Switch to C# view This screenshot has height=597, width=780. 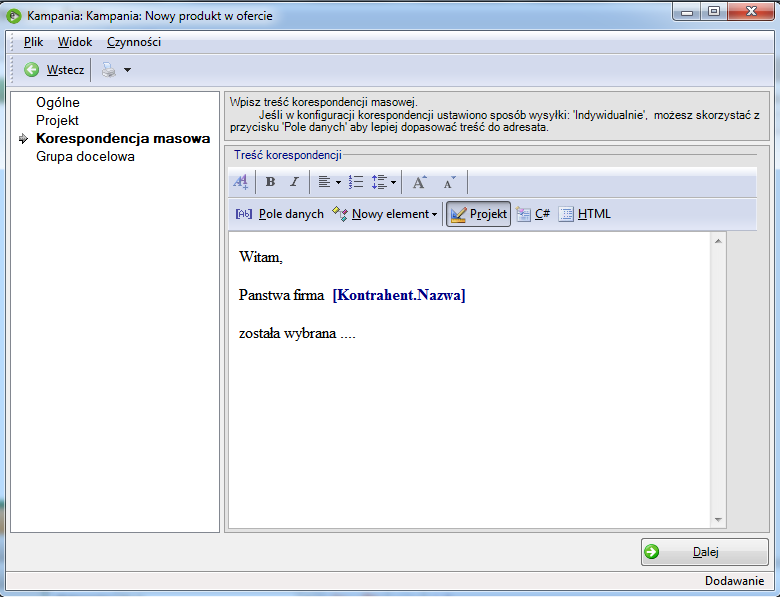[533, 214]
